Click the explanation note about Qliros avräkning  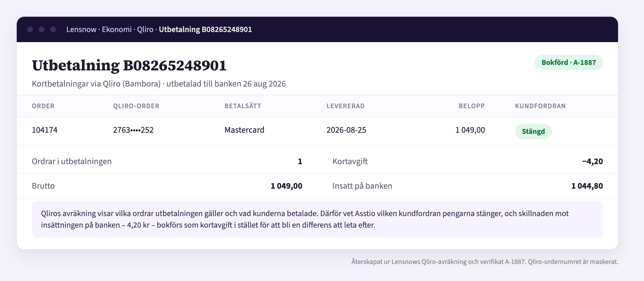[317, 219]
